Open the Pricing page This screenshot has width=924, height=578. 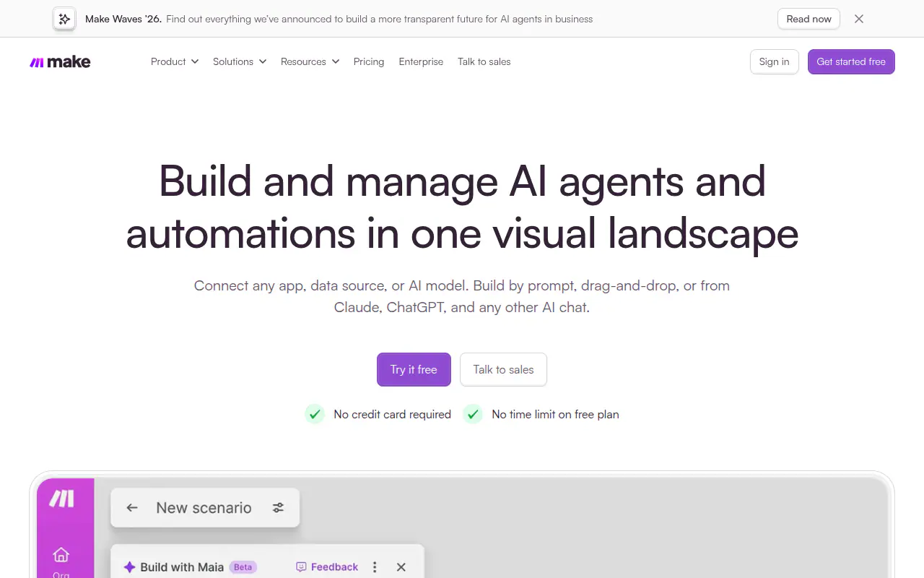coord(369,62)
